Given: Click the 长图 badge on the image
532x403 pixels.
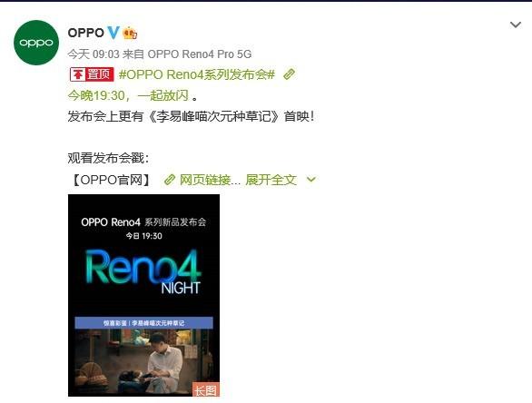Looking at the screenshot, I should 205,389.
